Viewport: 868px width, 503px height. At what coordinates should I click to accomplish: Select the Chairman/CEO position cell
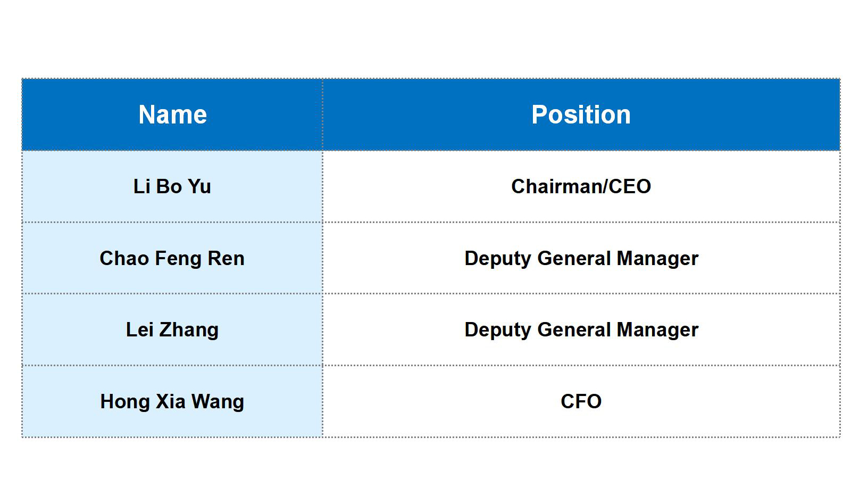[581, 187]
